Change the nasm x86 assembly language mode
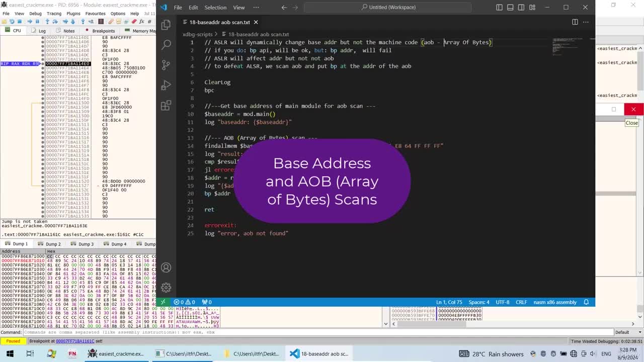The width and height of the screenshot is (644, 362). tap(554, 302)
